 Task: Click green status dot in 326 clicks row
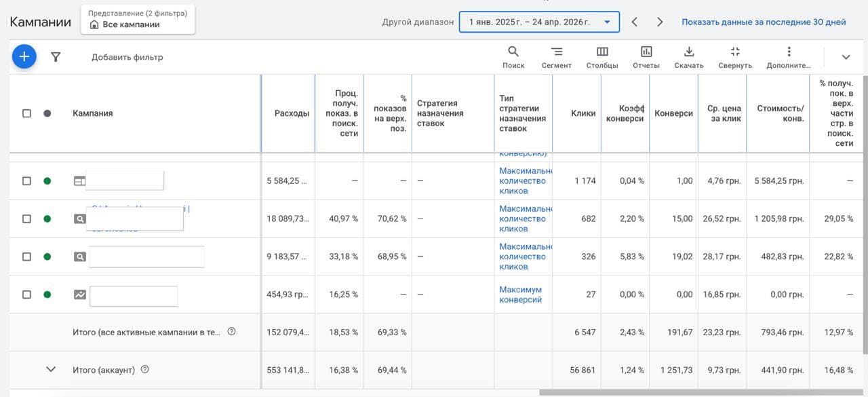pyautogui.click(x=47, y=257)
